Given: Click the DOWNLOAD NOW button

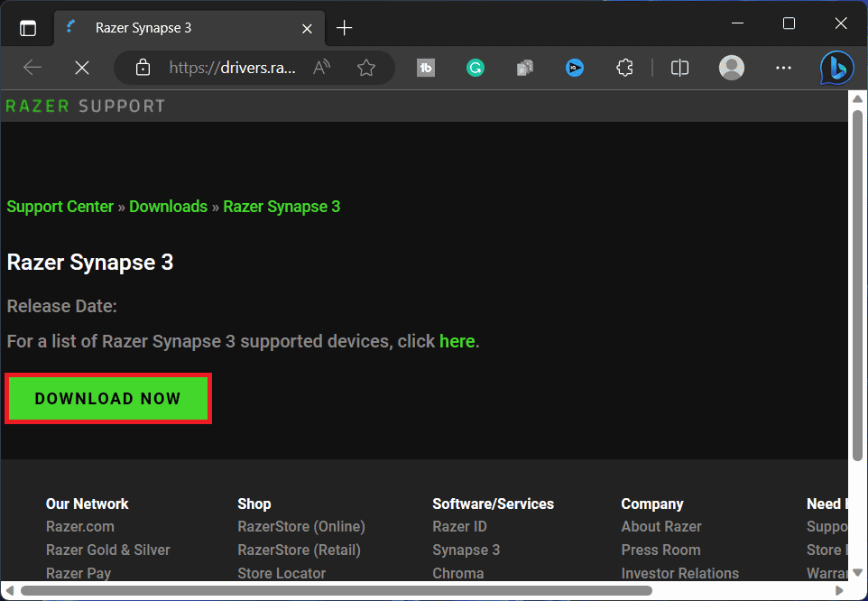Looking at the screenshot, I should (108, 399).
